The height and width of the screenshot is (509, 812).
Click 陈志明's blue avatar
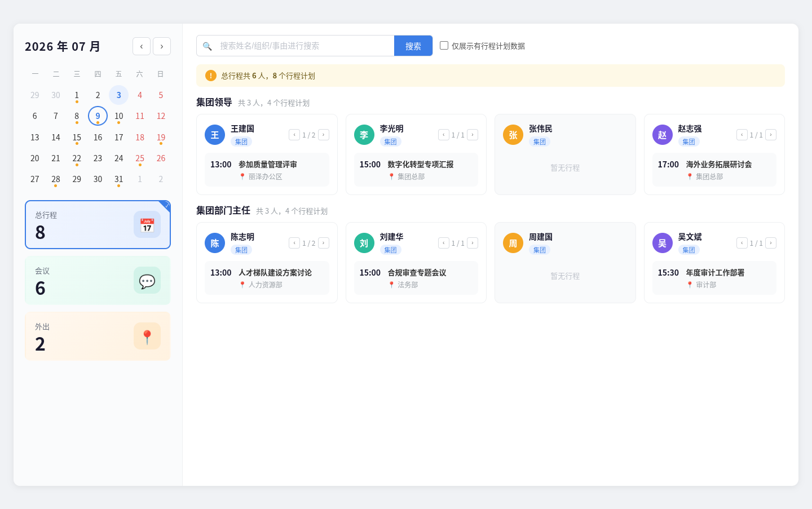click(x=215, y=243)
